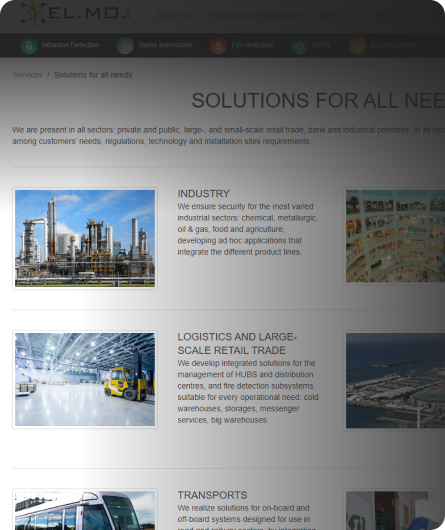Click the Services breadcrumb link
This screenshot has height=530, width=445.
(x=27, y=75)
